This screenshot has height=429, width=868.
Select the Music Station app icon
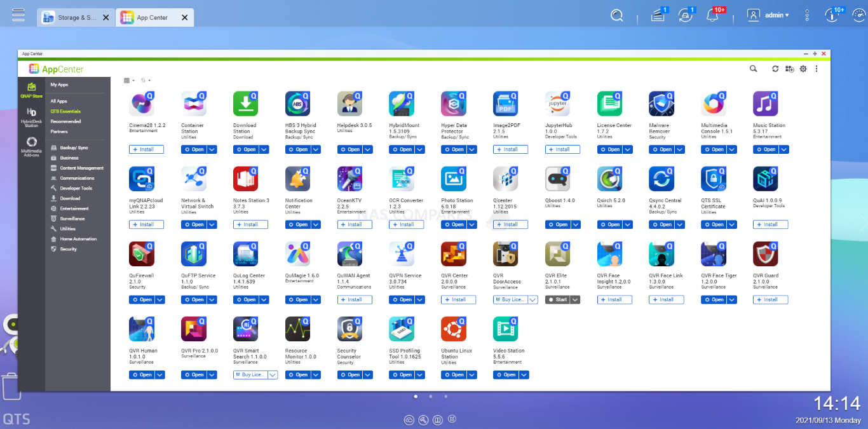coord(766,104)
